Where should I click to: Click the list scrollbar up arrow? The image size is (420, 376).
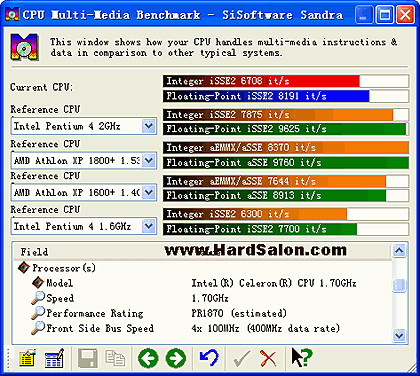tap(399, 251)
